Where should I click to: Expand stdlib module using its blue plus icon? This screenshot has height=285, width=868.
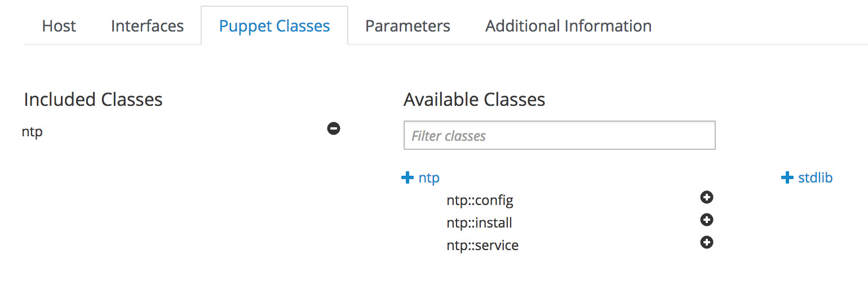787,178
